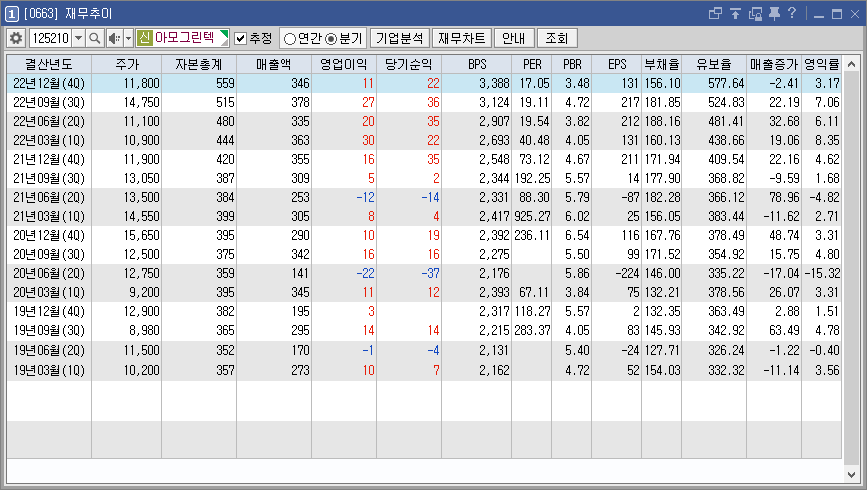Click the 당기순익 column header

409,64
